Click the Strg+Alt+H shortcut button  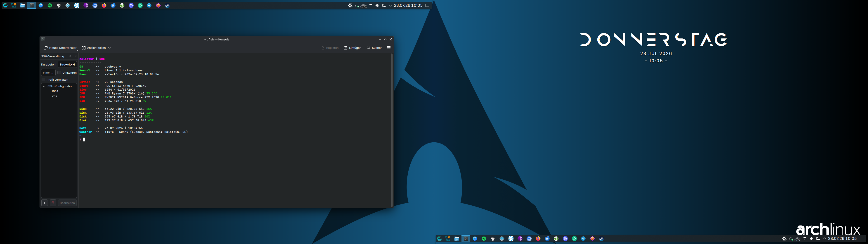click(67, 64)
